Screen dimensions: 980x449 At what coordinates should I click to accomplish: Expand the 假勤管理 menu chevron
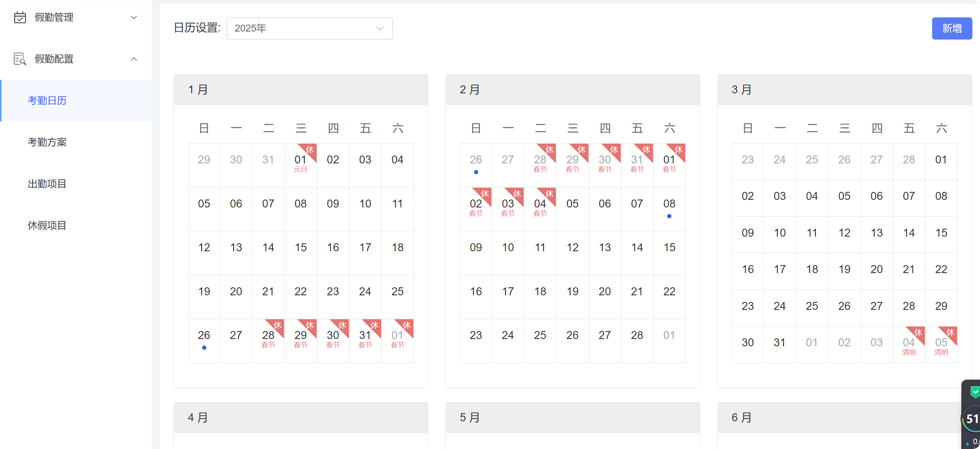point(134,17)
